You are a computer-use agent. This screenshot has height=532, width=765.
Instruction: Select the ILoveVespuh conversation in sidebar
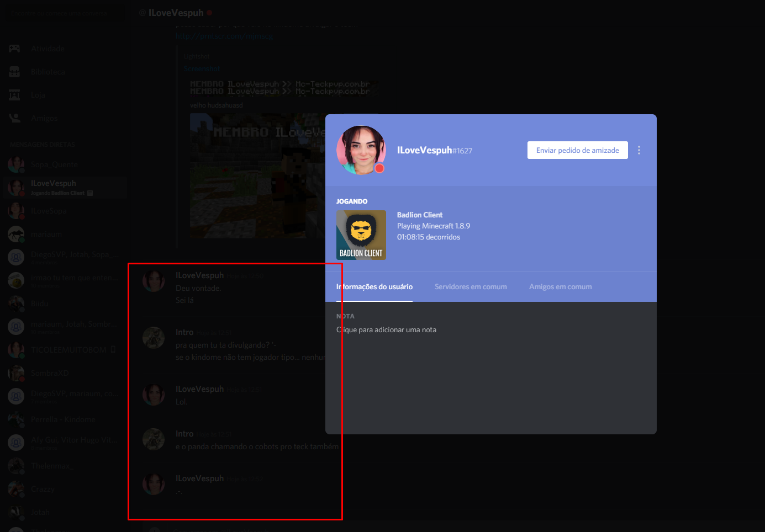point(65,188)
